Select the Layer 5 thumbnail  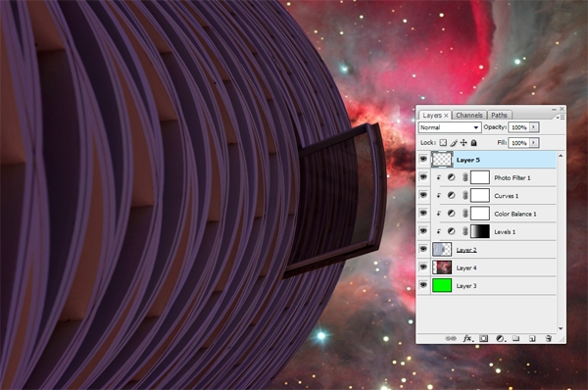pos(442,160)
